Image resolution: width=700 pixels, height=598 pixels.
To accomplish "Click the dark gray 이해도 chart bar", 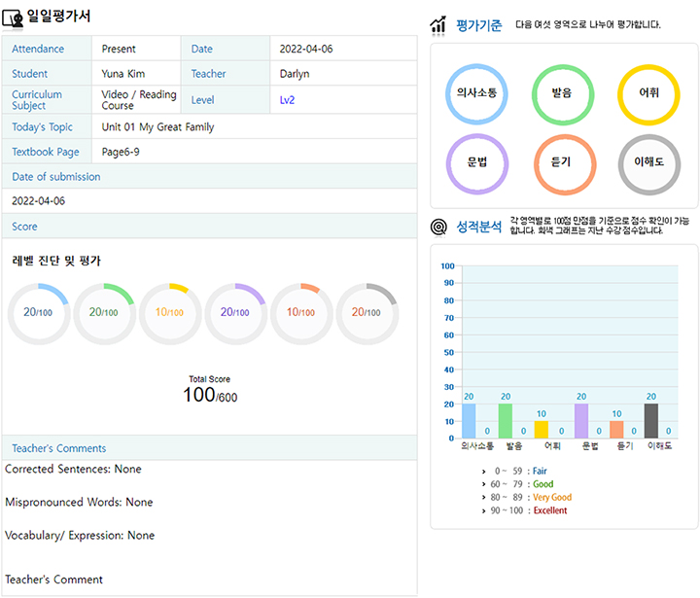I will coord(651,421).
